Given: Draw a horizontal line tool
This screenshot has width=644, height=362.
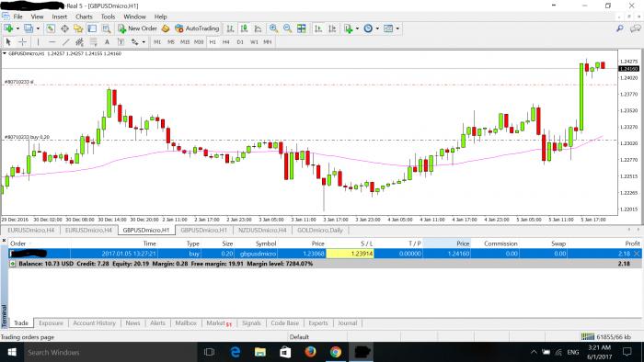Looking at the screenshot, I should (x=52, y=42).
